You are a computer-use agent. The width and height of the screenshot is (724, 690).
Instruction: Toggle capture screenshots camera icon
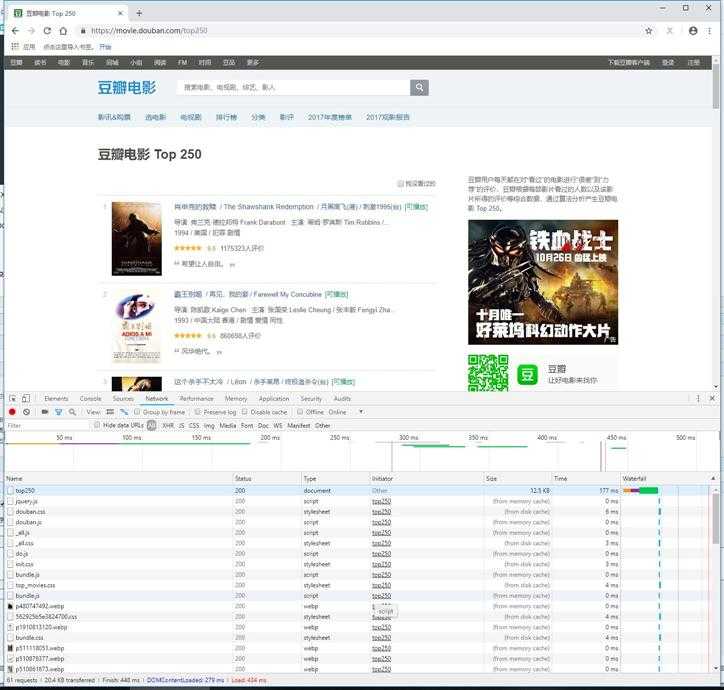tap(45, 412)
